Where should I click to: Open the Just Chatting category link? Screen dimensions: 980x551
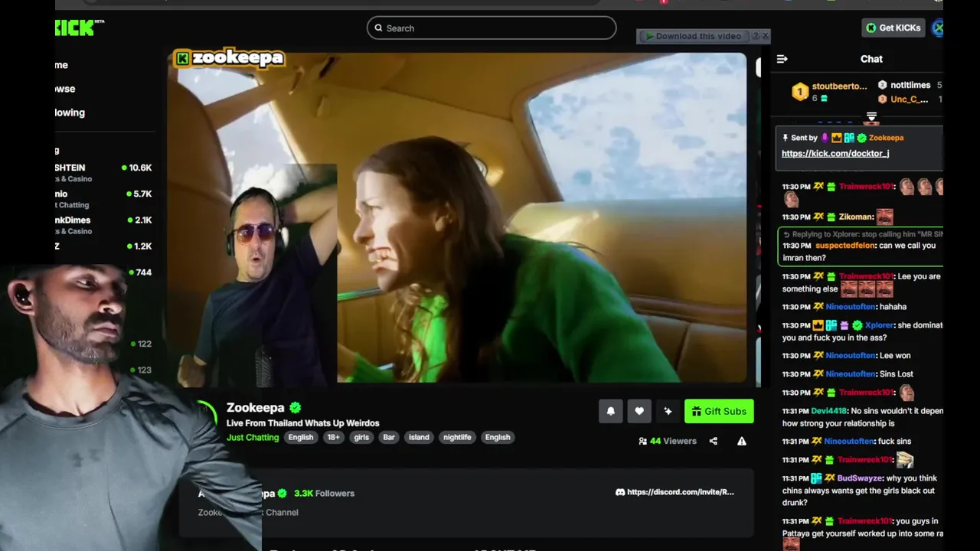253,438
